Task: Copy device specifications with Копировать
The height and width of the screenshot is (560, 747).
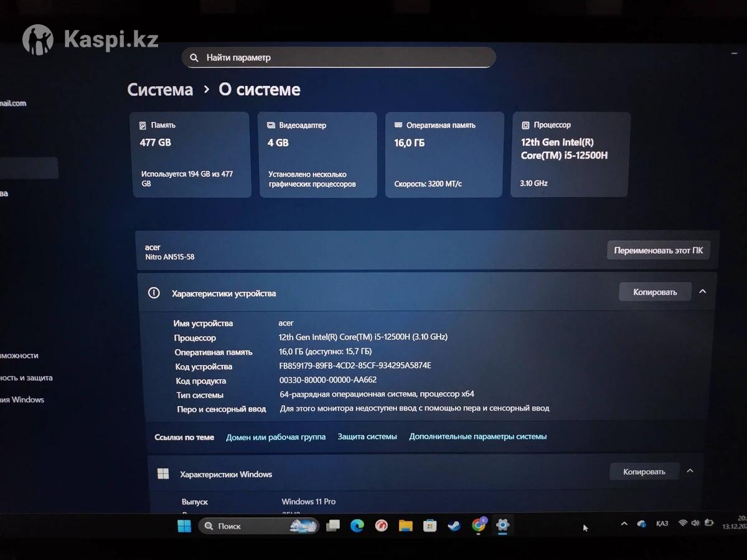Action: click(x=654, y=292)
